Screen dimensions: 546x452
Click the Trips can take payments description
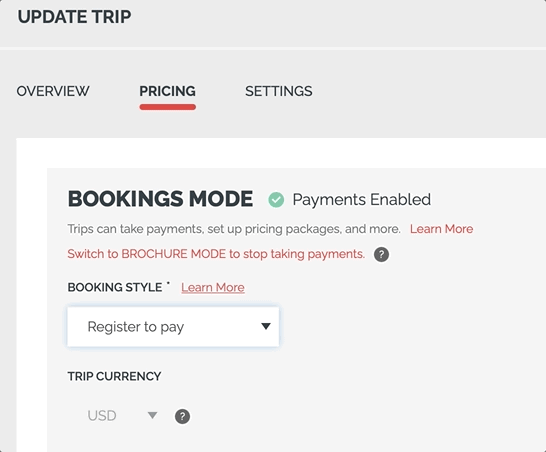click(x=234, y=229)
